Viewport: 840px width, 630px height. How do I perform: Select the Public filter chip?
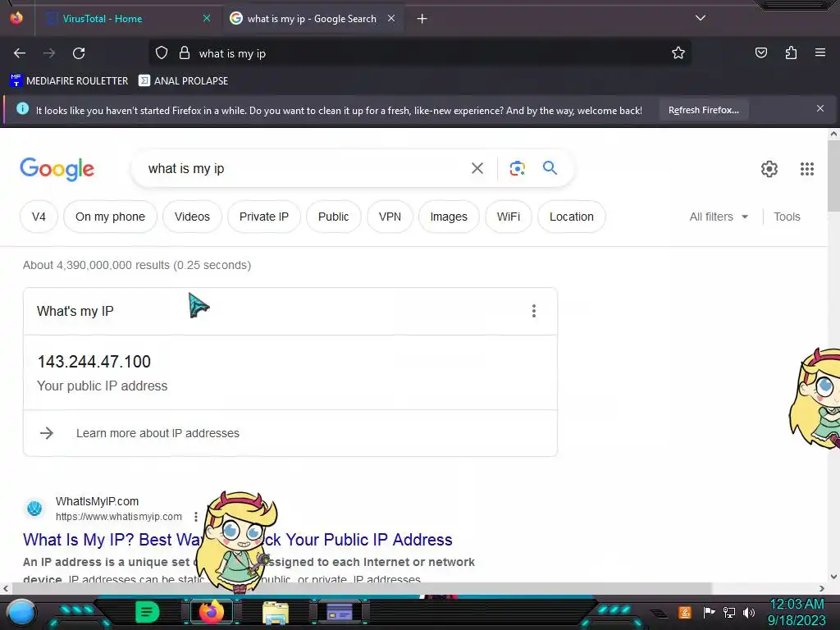[333, 217]
